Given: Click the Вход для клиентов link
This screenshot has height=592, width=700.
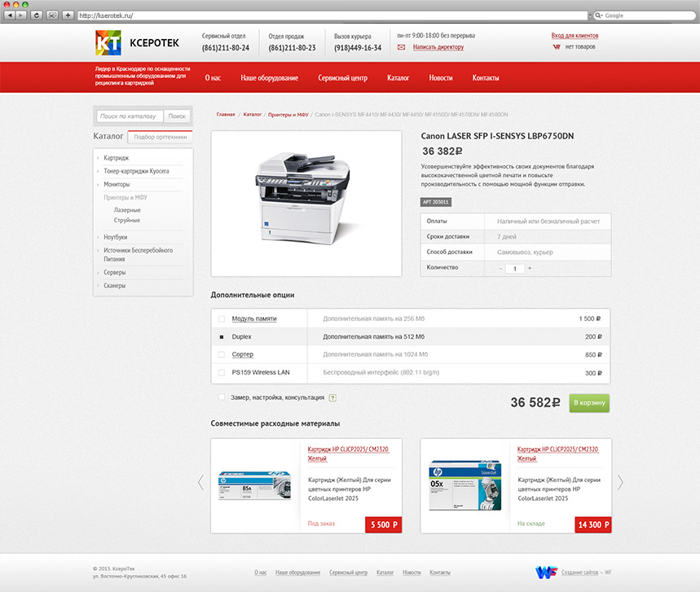Looking at the screenshot, I should click(575, 35).
